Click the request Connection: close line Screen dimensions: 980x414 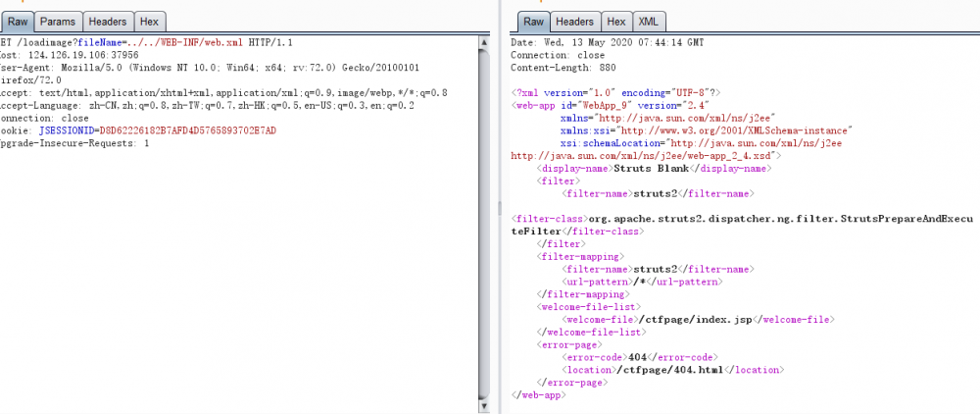point(44,118)
